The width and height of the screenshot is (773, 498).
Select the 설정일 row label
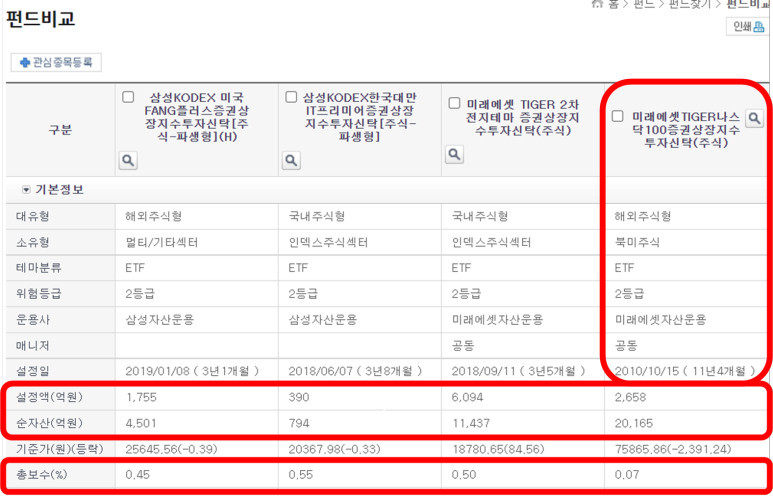(x=33, y=371)
